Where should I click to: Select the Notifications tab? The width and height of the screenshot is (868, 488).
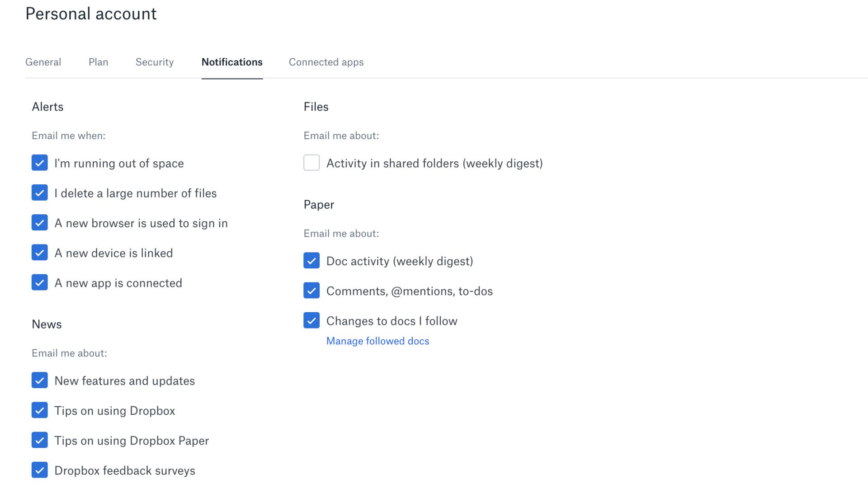point(232,62)
